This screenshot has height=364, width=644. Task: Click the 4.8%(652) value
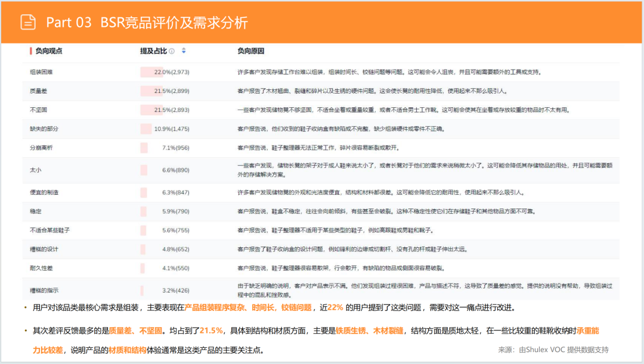(x=176, y=249)
